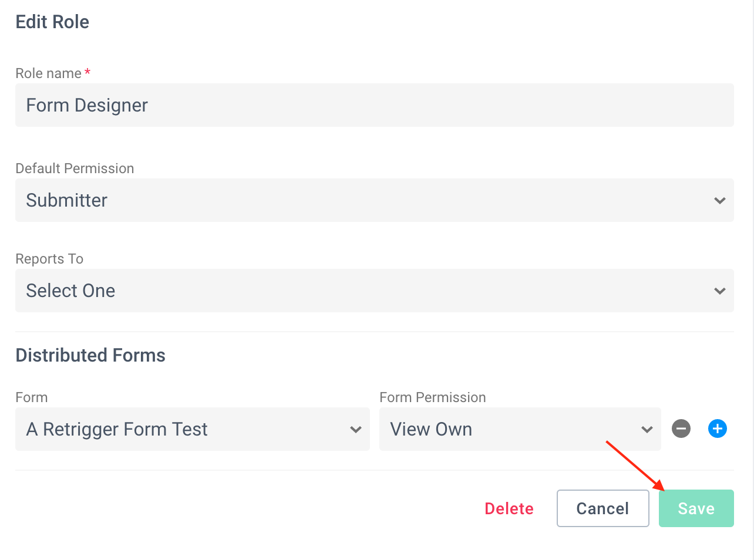Open the Default Permission Submitter dropdown
Screen dimensions: 754x560
coord(375,200)
